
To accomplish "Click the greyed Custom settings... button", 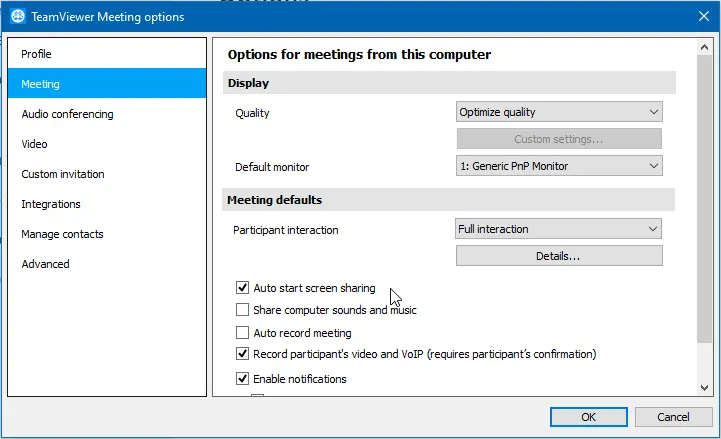I will pyautogui.click(x=559, y=139).
